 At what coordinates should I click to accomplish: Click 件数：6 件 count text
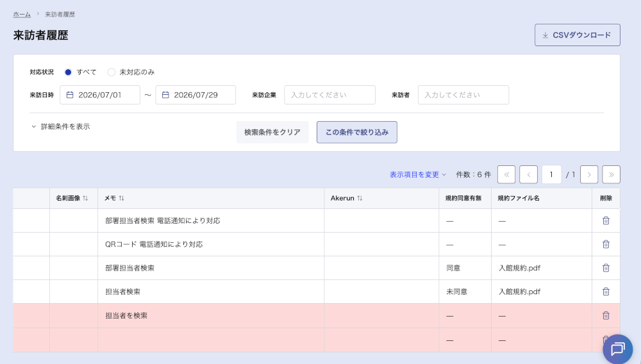474,174
